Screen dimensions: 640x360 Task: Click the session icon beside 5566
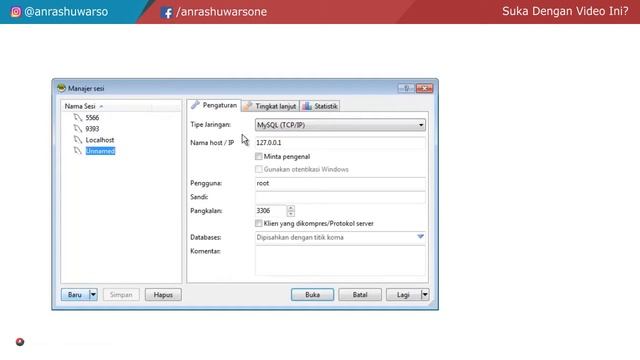tap(78, 118)
